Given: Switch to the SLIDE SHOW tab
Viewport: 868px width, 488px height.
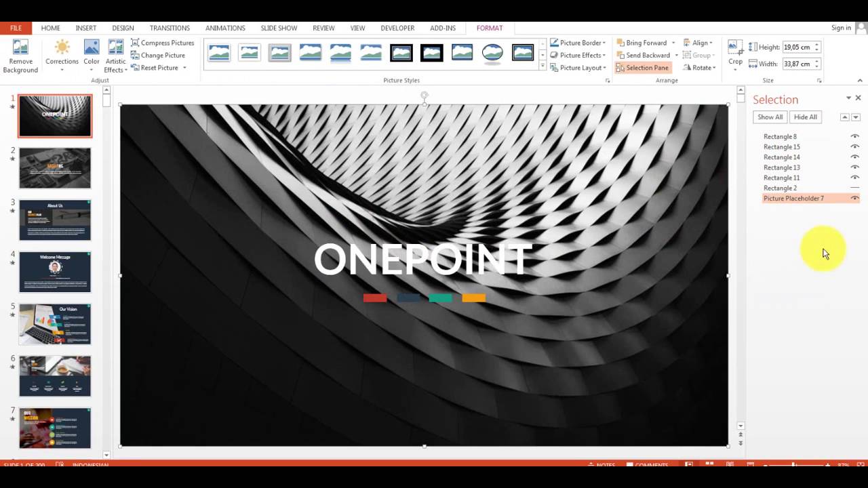Looking at the screenshot, I should point(279,28).
